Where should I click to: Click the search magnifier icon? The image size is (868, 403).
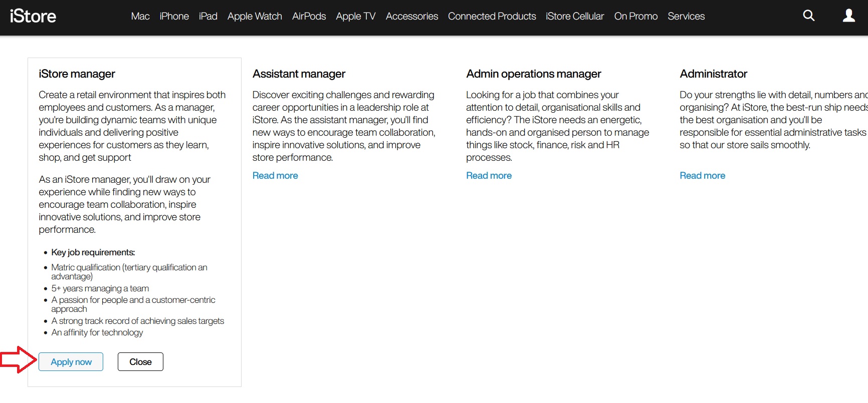[808, 16]
